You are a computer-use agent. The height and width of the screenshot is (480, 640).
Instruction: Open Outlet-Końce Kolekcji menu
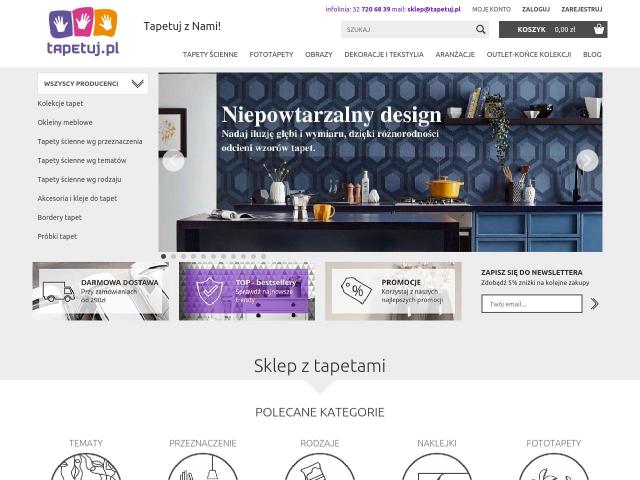(x=529, y=54)
